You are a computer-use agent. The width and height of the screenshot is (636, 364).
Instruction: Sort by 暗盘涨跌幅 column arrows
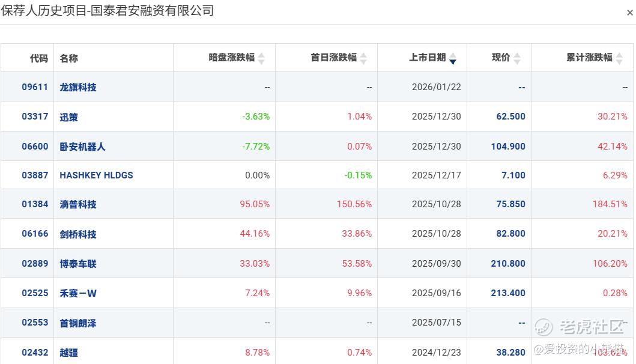click(x=261, y=58)
